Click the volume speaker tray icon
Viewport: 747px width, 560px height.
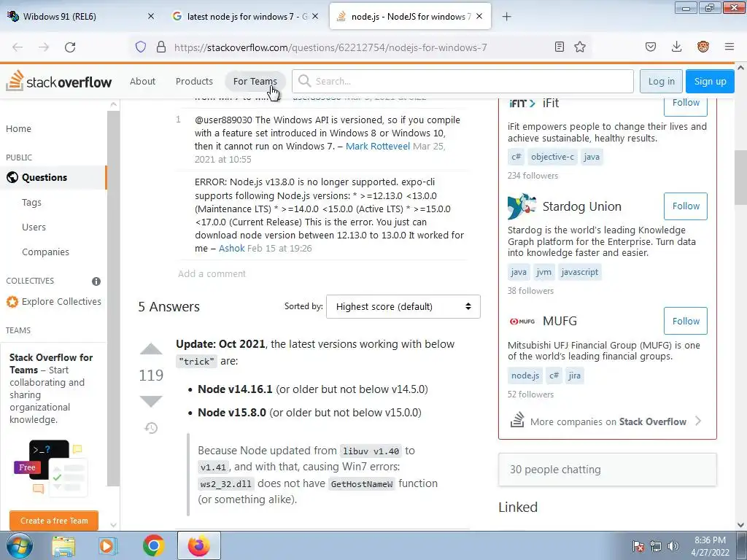(x=673, y=546)
